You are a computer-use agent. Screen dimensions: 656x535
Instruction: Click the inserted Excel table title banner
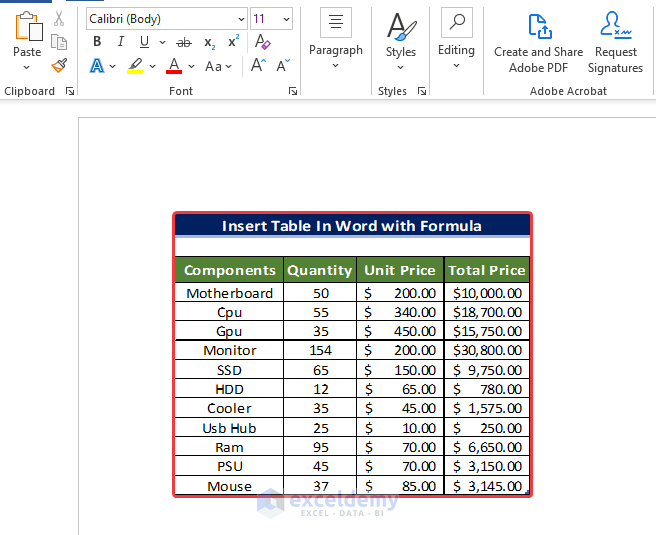pos(352,226)
